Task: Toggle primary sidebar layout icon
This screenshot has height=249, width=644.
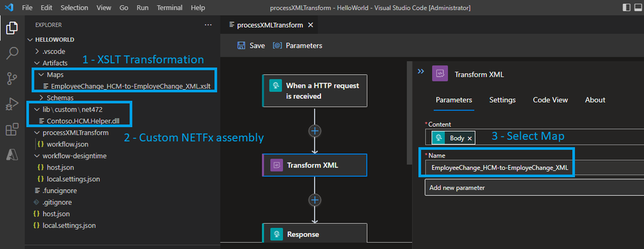Action: (x=627, y=7)
